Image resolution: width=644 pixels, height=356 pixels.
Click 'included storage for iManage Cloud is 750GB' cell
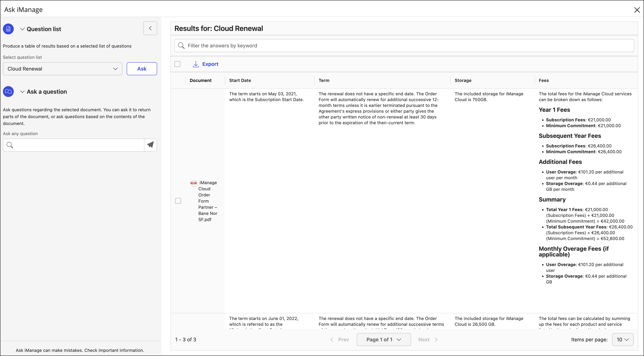489,97
